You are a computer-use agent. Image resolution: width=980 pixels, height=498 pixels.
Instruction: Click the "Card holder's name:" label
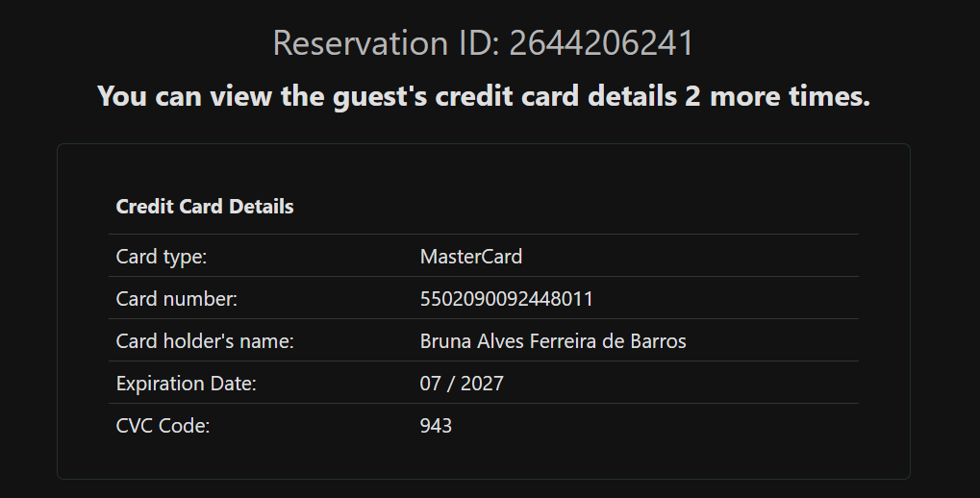click(x=205, y=341)
